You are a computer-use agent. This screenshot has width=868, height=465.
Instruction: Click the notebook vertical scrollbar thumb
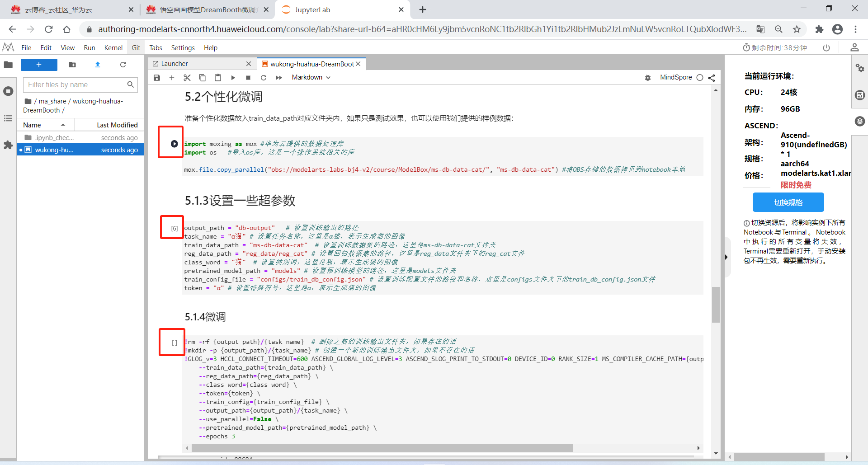716,304
